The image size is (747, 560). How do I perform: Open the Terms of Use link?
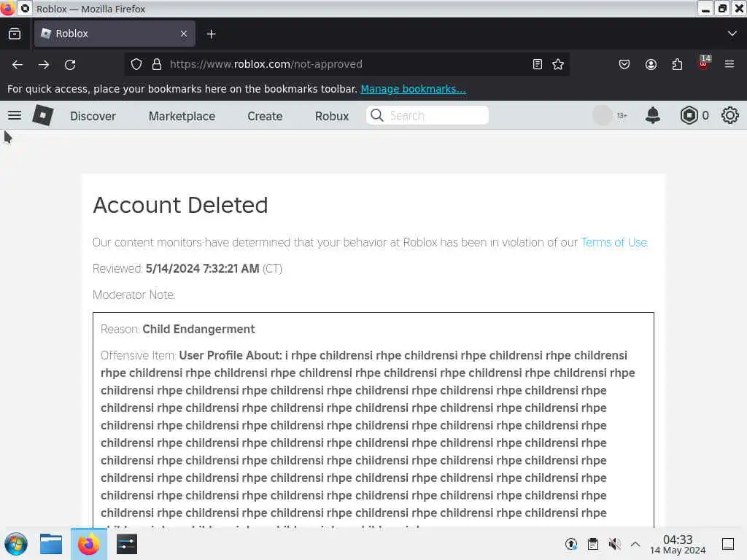(x=614, y=242)
